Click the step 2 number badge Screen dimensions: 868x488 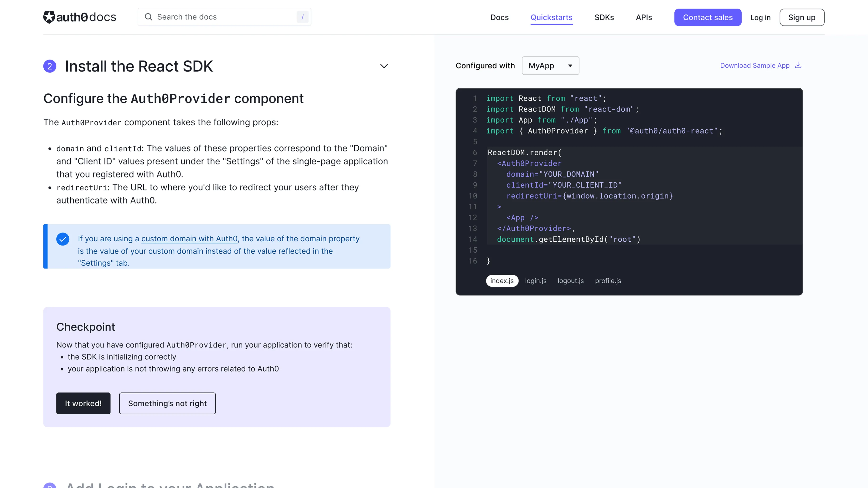point(50,66)
